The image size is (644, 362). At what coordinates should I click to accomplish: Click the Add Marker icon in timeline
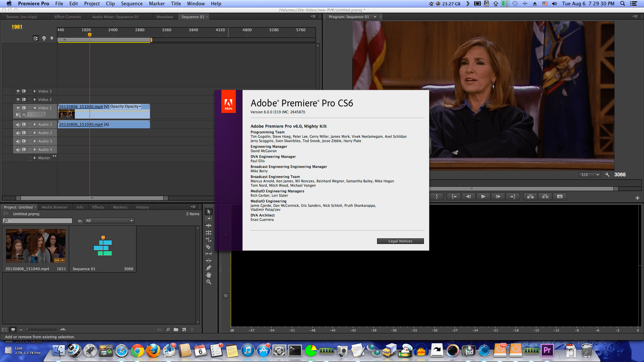coord(52,39)
